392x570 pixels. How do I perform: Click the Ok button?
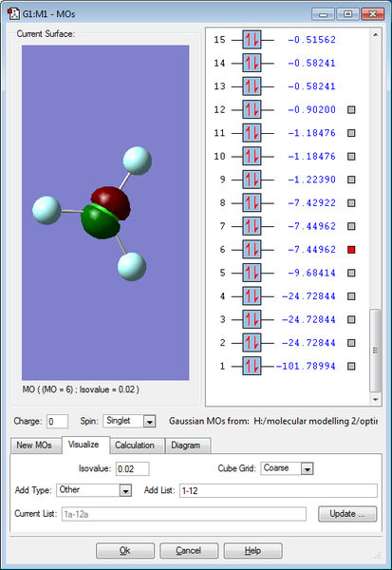point(125,551)
